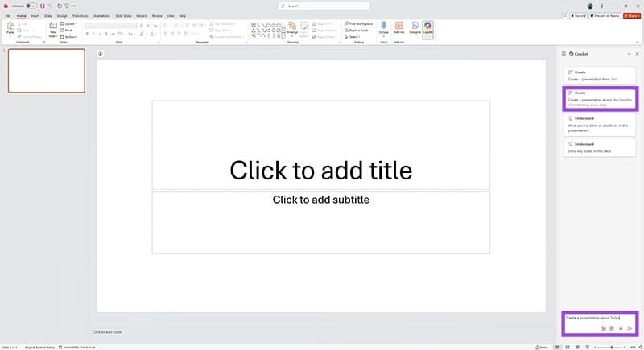The width and height of the screenshot is (644, 350).
Task: Open the Designer pane
Action: (x=415, y=28)
